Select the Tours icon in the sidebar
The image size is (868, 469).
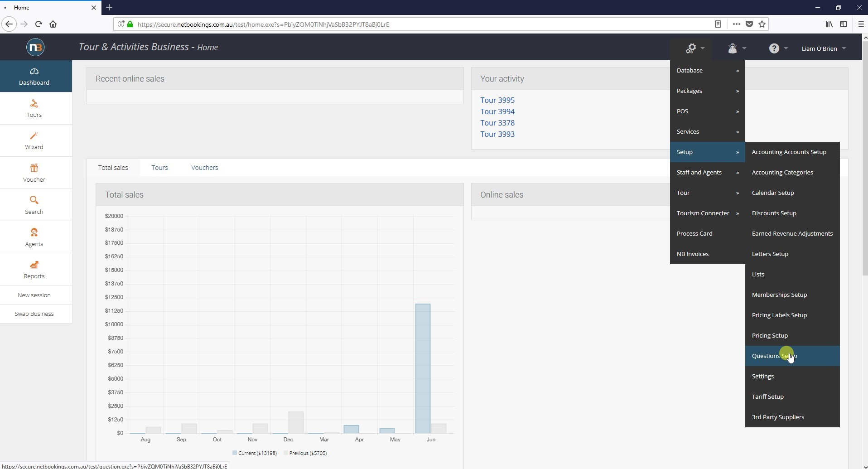coord(34,108)
